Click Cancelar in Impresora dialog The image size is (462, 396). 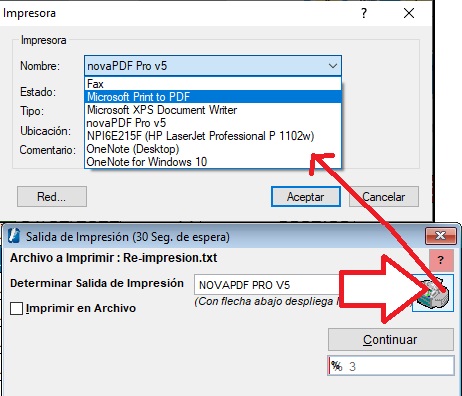384,197
